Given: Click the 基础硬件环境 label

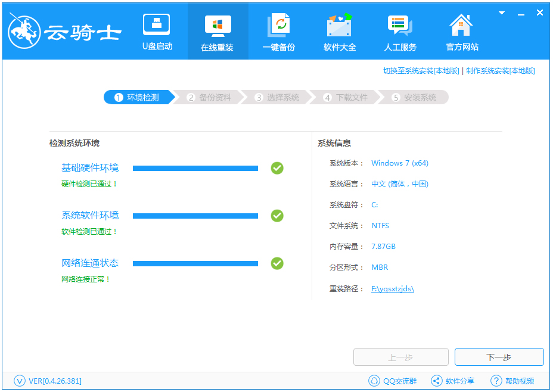Looking at the screenshot, I should click(90, 168).
